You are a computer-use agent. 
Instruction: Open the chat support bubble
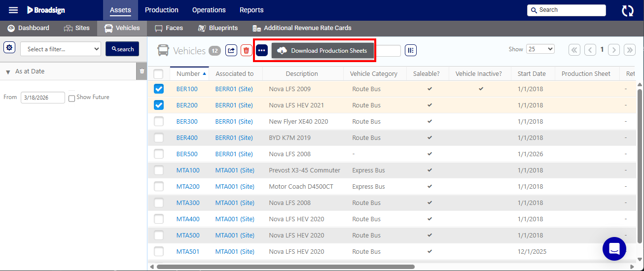[x=614, y=249]
